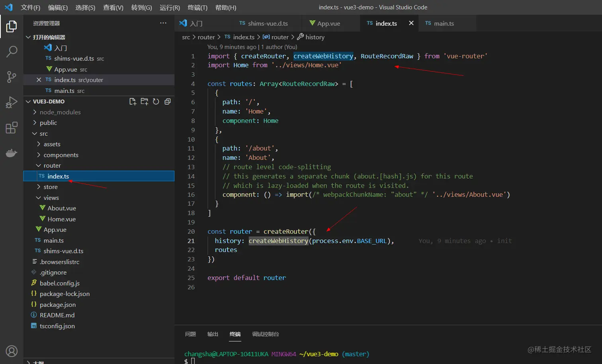Screen dimensions: 602x364
Task: Open the Run and Debug view
Action: (x=12, y=102)
